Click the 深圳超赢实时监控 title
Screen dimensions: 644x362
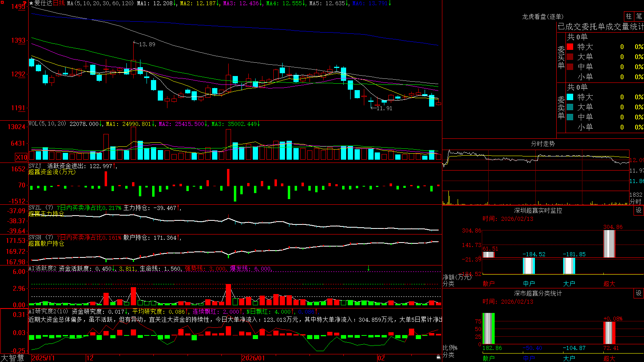[538, 210]
